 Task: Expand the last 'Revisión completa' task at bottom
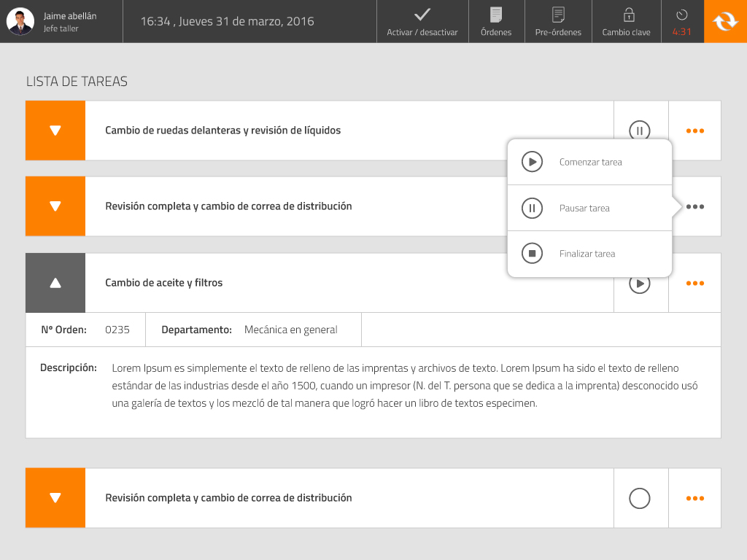[55, 498]
